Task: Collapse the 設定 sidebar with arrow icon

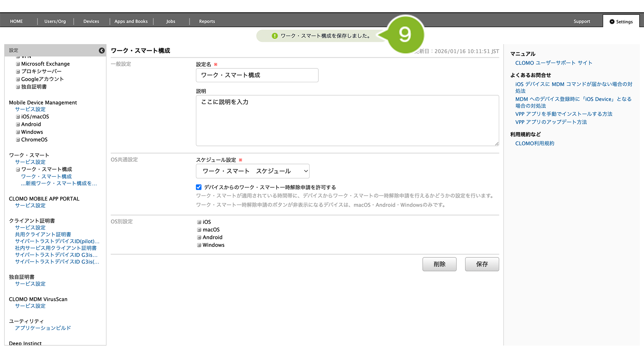Action: 102,51
